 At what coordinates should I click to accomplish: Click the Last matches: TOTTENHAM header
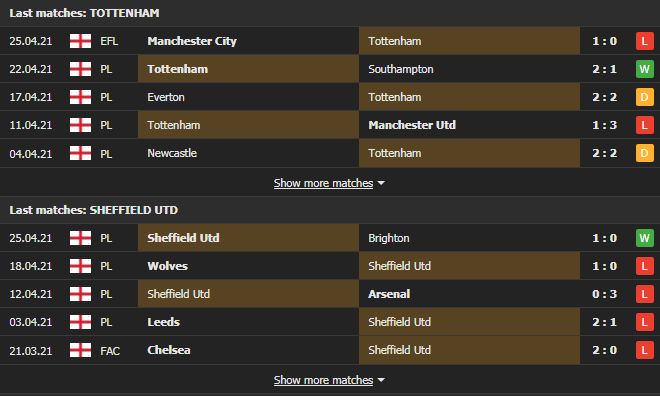click(84, 13)
